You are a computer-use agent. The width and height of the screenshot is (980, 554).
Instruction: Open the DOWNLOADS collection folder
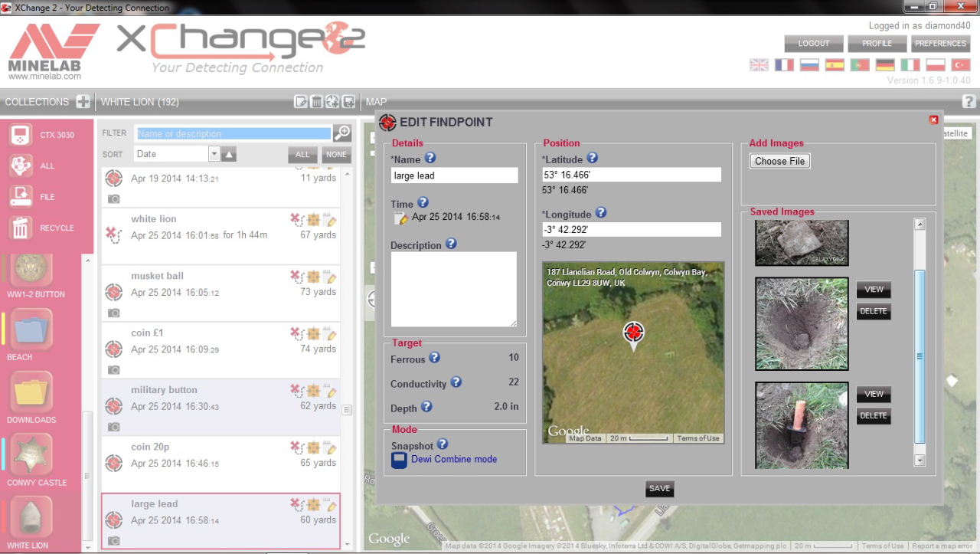coord(32,392)
